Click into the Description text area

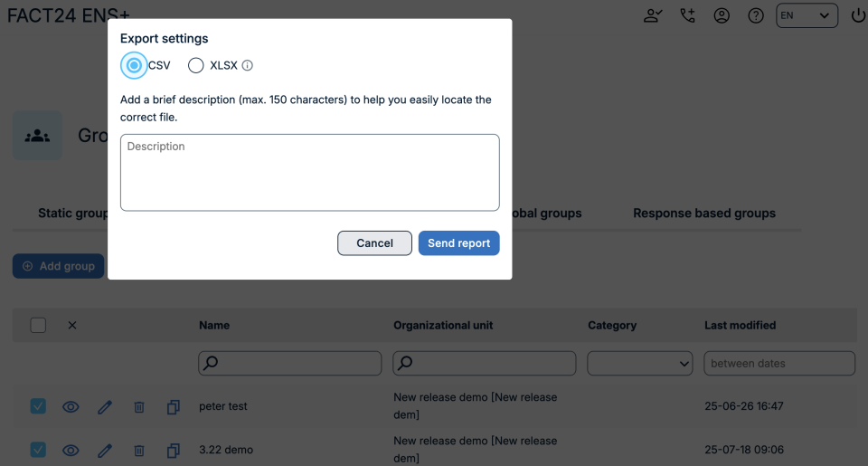[x=309, y=172]
